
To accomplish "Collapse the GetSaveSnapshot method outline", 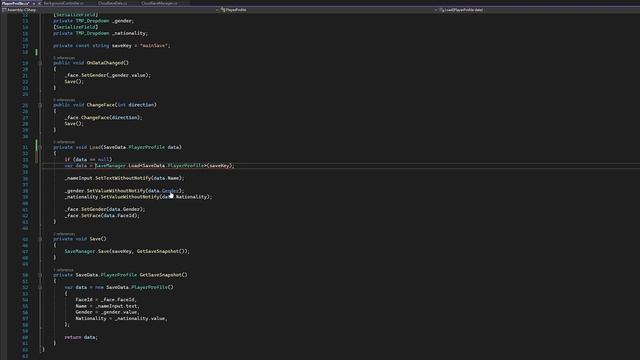I will coord(40,275).
